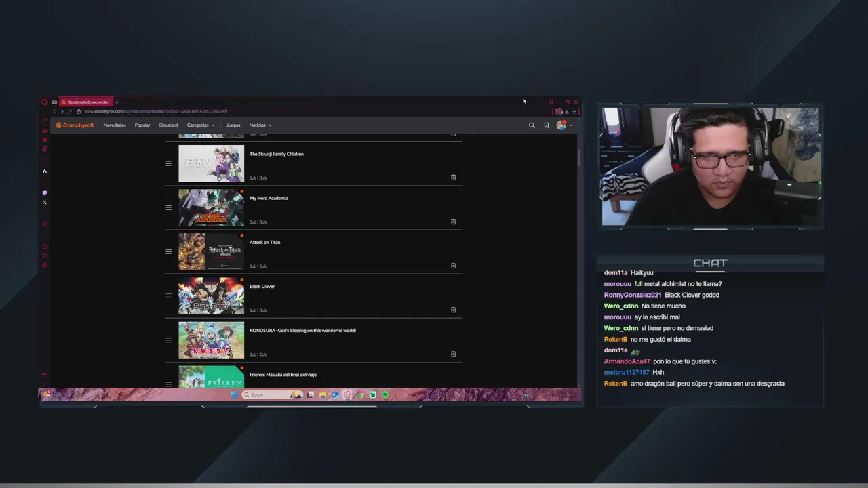
Task: Open Crunchyroll search magnifier icon
Action: coord(532,125)
